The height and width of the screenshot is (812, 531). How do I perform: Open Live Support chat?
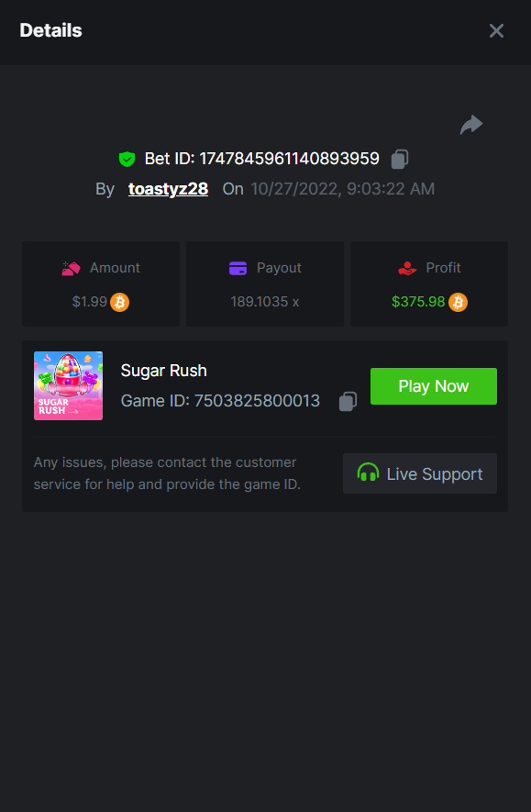[420, 473]
